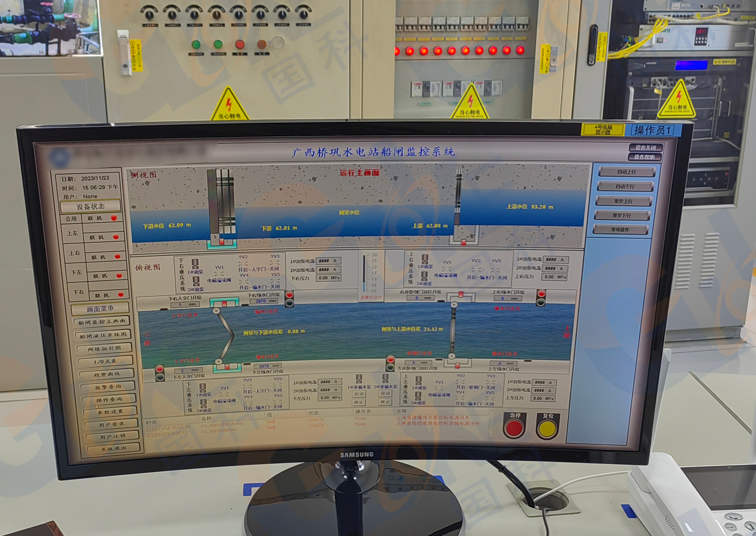Open the 船闸液压系统图 screen
Image resolution: width=756 pixels, height=536 pixels.
[x=103, y=335]
